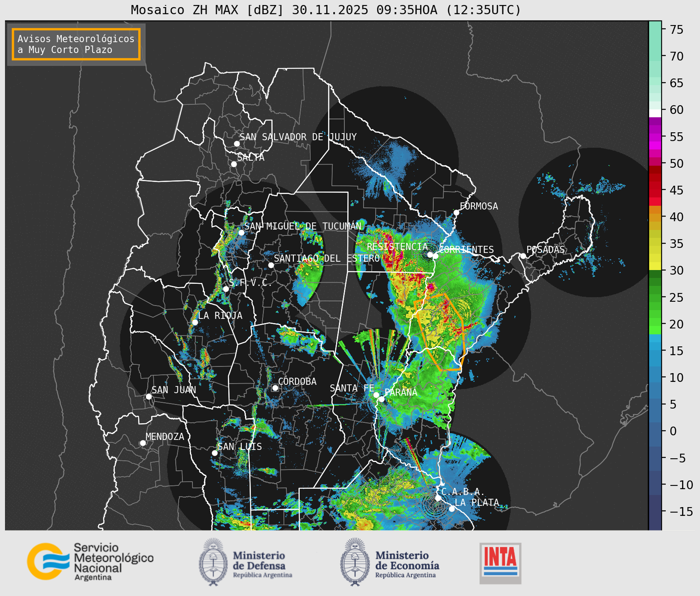Click the SANTIAGO DEL ESTERO label
The height and width of the screenshot is (596, 700).
point(327,258)
